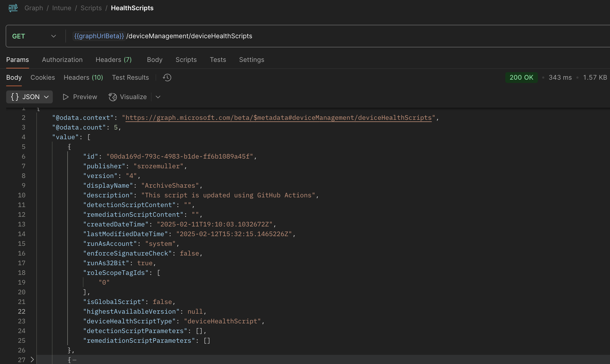Click the Preview play icon
The width and height of the screenshot is (610, 364).
(x=66, y=97)
